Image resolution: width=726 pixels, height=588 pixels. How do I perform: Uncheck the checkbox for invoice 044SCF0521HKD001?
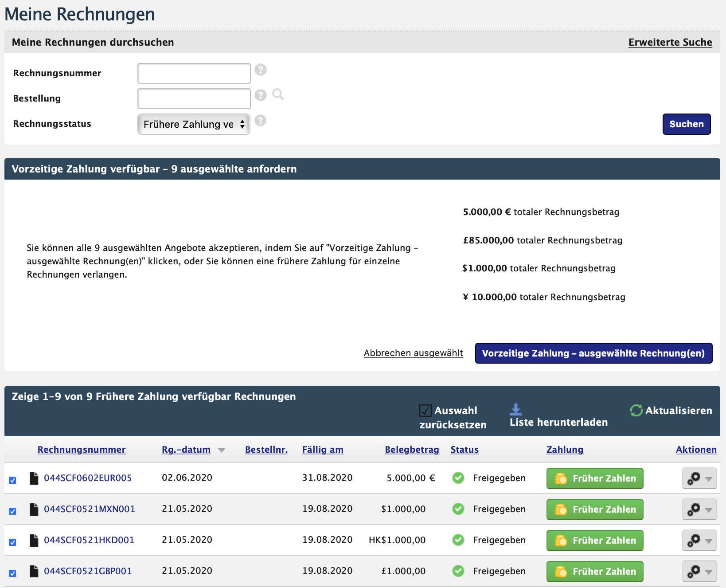[x=12, y=542]
